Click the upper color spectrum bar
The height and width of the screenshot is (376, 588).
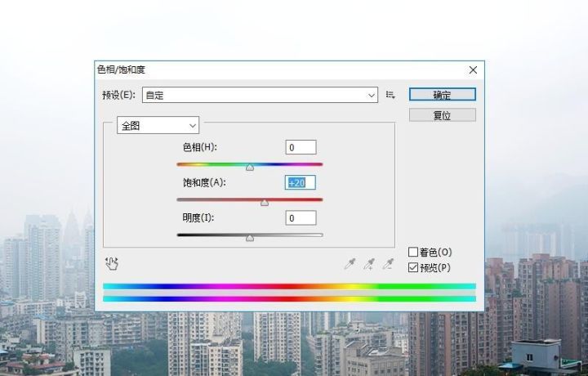click(289, 286)
